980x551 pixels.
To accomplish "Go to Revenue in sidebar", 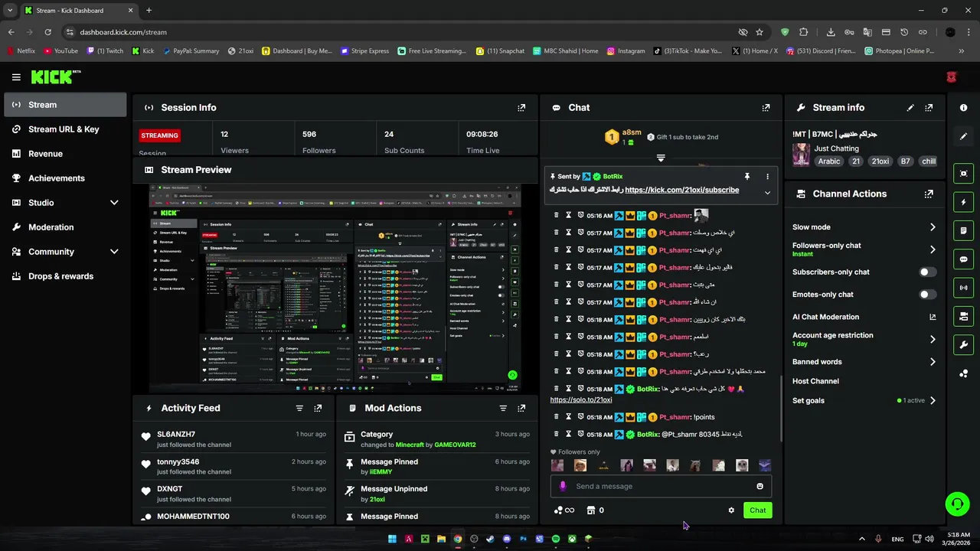I will pos(64,154).
